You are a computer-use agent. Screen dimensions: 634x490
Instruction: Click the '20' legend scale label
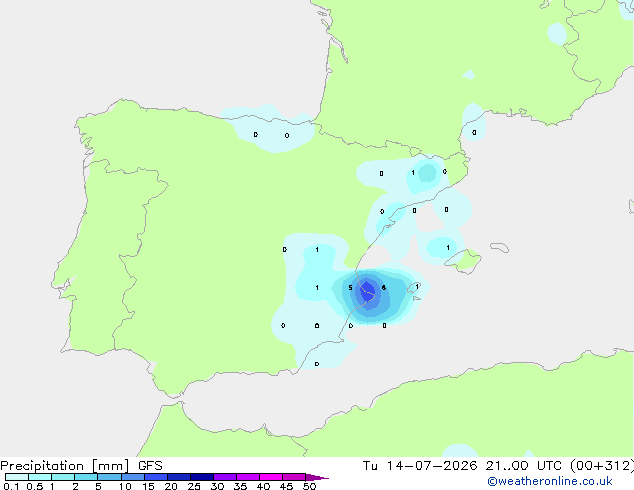pyautogui.click(x=171, y=486)
